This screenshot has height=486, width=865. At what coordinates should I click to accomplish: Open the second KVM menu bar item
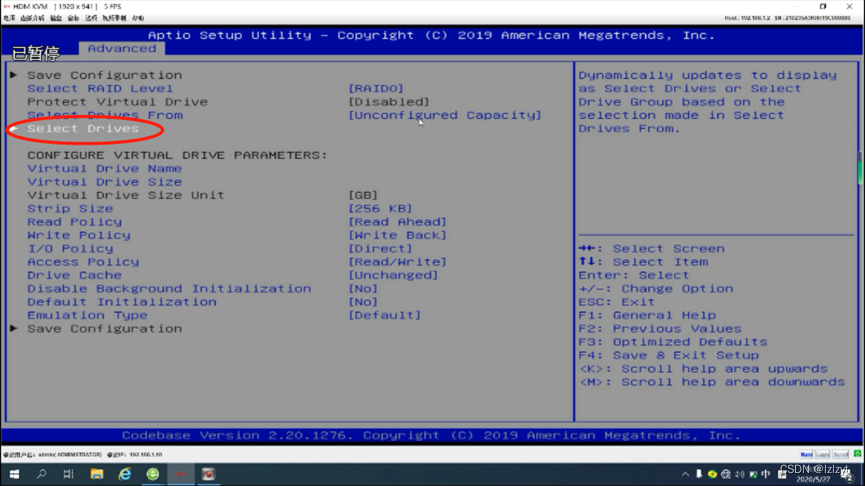pos(32,18)
